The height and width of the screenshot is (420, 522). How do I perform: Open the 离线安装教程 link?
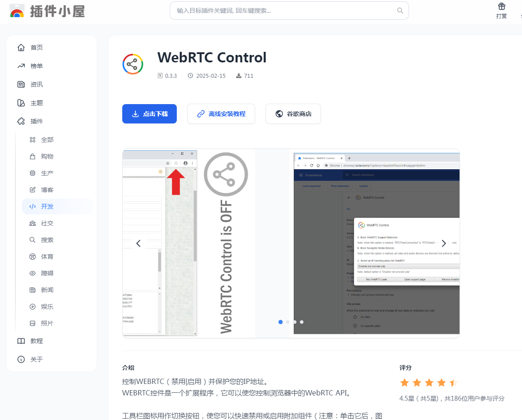point(221,113)
